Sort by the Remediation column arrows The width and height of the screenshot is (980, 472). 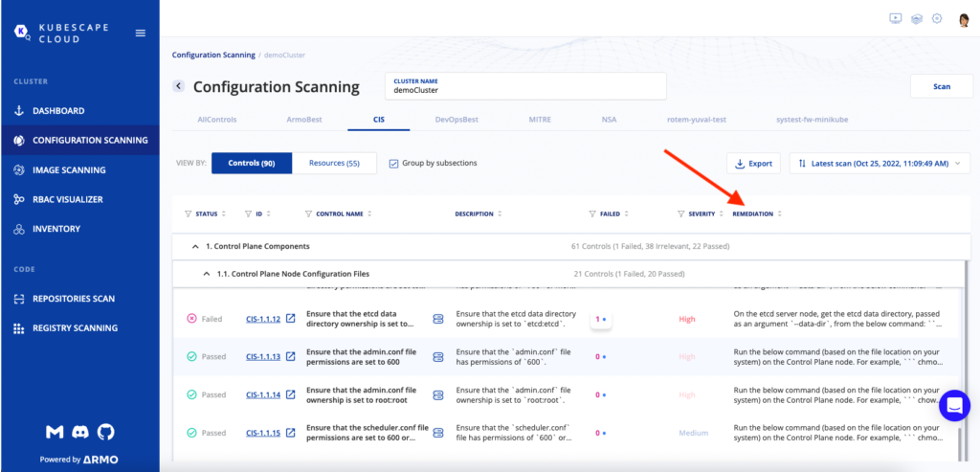pos(779,214)
